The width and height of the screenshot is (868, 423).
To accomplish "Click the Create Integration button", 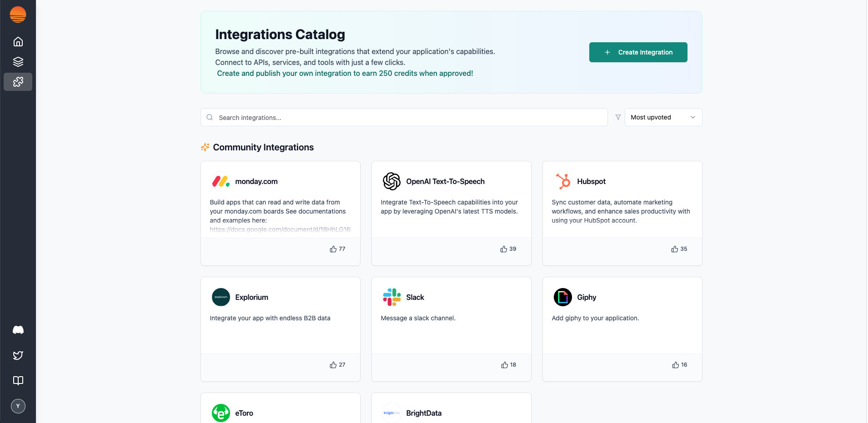I will [x=638, y=52].
